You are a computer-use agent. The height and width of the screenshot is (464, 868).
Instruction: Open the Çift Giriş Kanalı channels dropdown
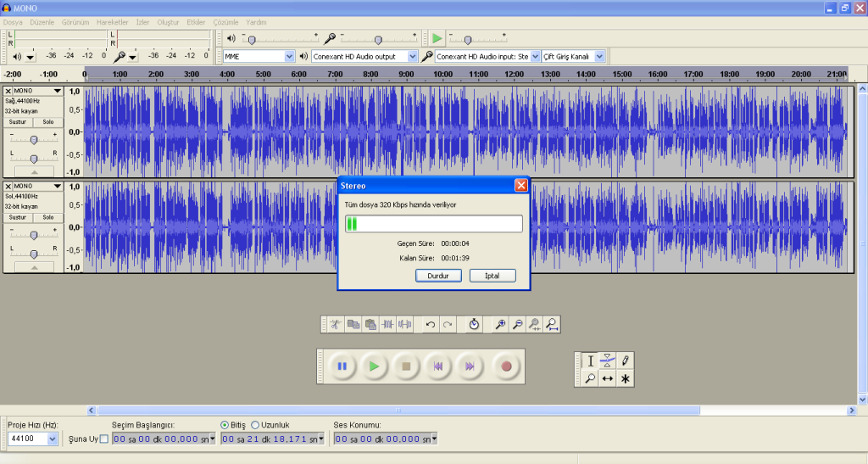point(599,57)
